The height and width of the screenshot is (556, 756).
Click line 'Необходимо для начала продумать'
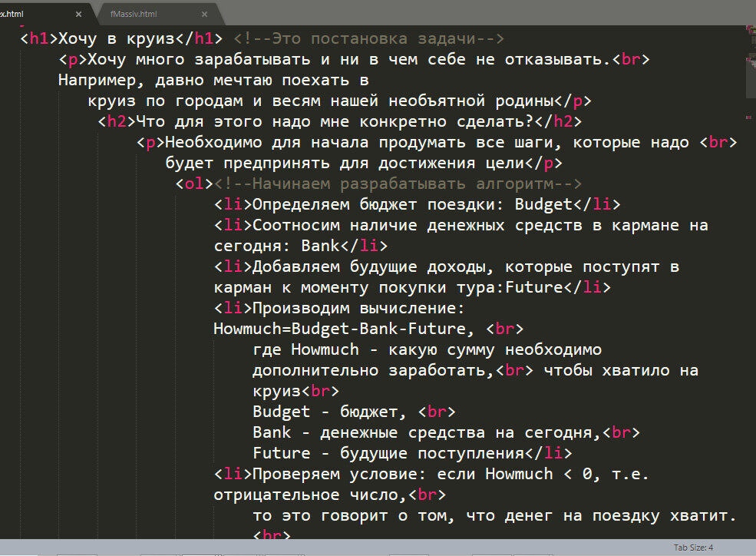pyautogui.click(x=437, y=142)
